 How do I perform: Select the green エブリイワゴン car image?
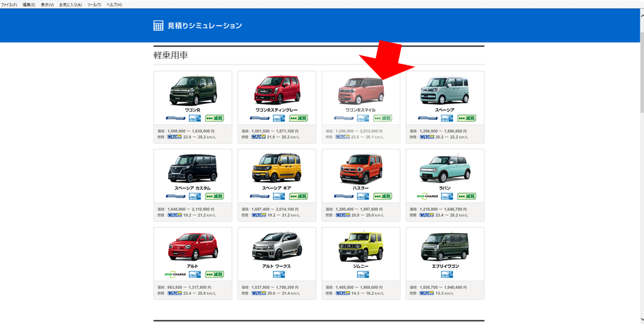point(445,247)
